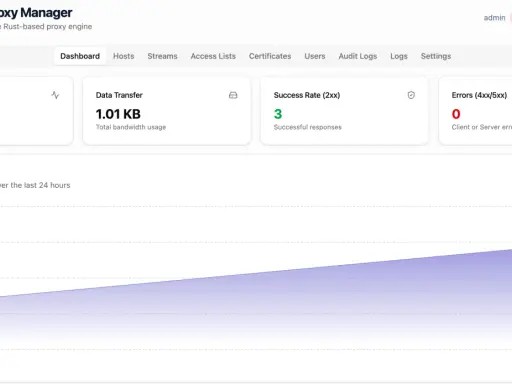Open the Settings tab
The width and height of the screenshot is (512, 384).
(x=436, y=56)
